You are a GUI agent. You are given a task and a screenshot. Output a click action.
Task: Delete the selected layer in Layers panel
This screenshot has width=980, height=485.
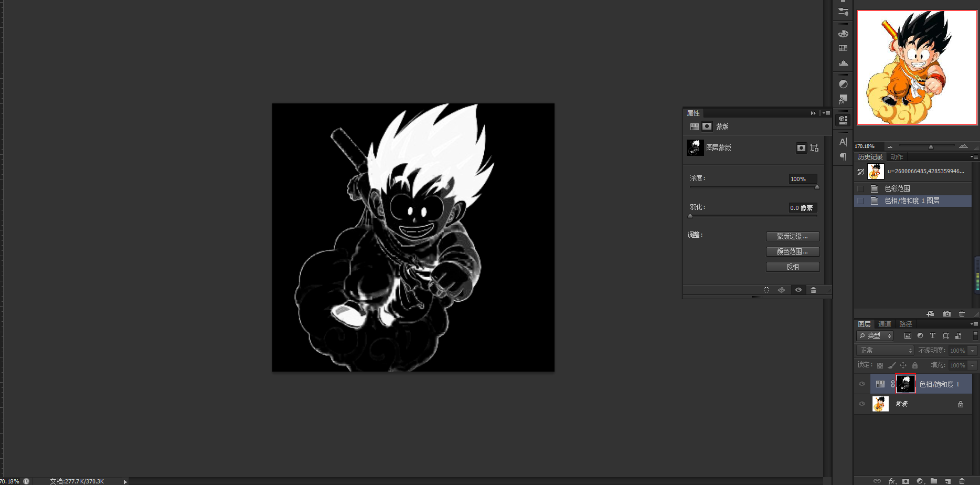pos(962,481)
